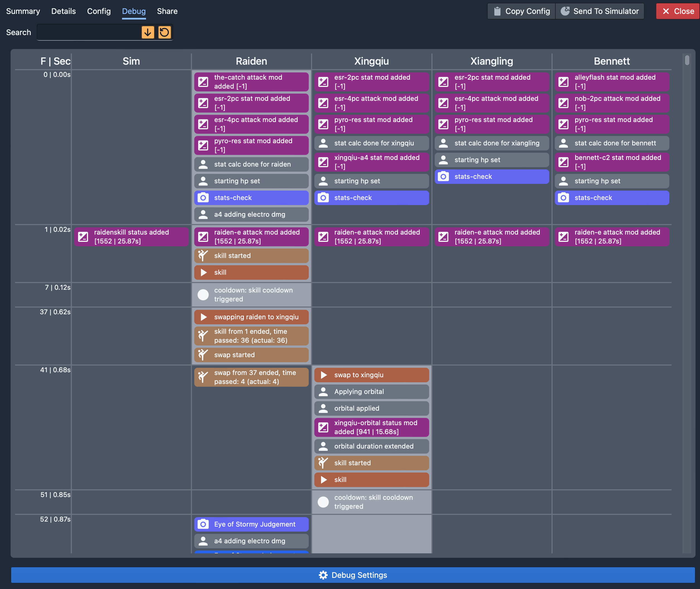The image size is (700, 589).
Task: Click the orange reset search icon
Action: (164, 32)
